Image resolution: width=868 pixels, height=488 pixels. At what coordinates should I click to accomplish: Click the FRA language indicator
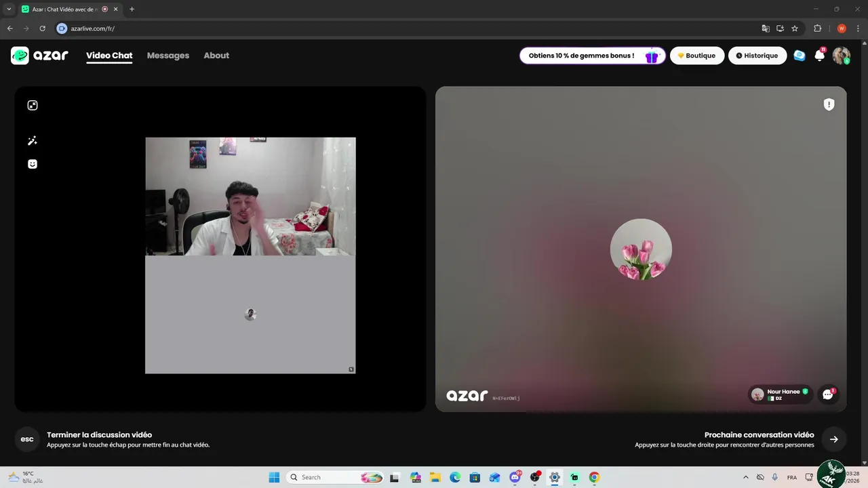click(792, 477)
